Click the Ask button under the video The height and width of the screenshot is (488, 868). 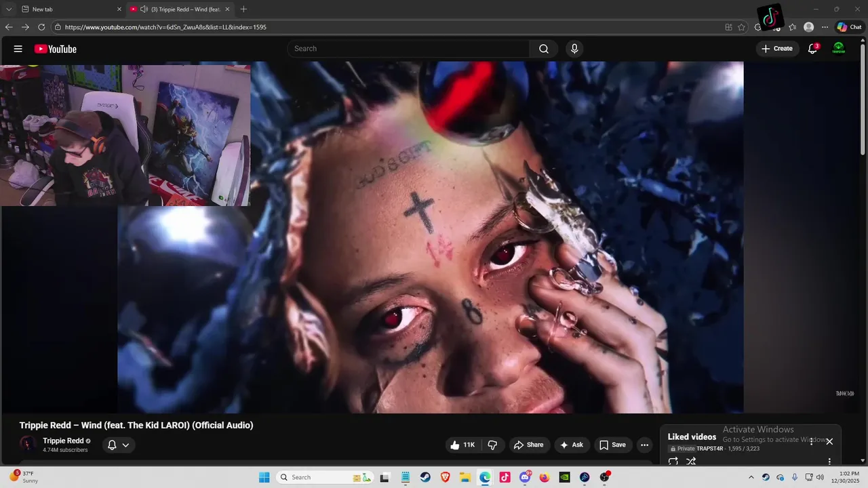pyautogui.click(x=572, y=445)
